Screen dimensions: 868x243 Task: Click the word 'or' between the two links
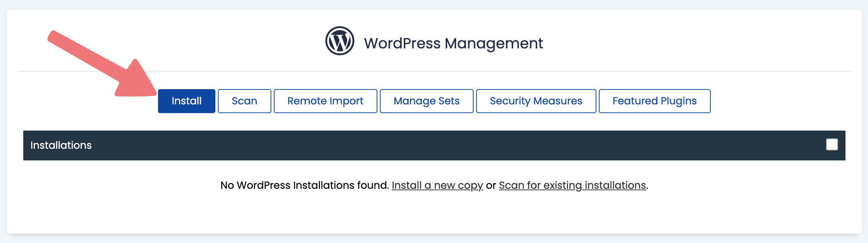point(491,186)
